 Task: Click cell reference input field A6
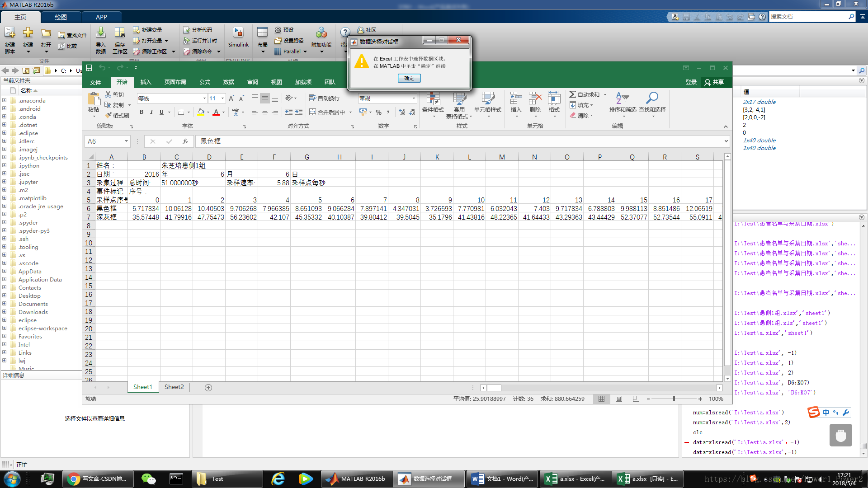[x=106, y=141]
